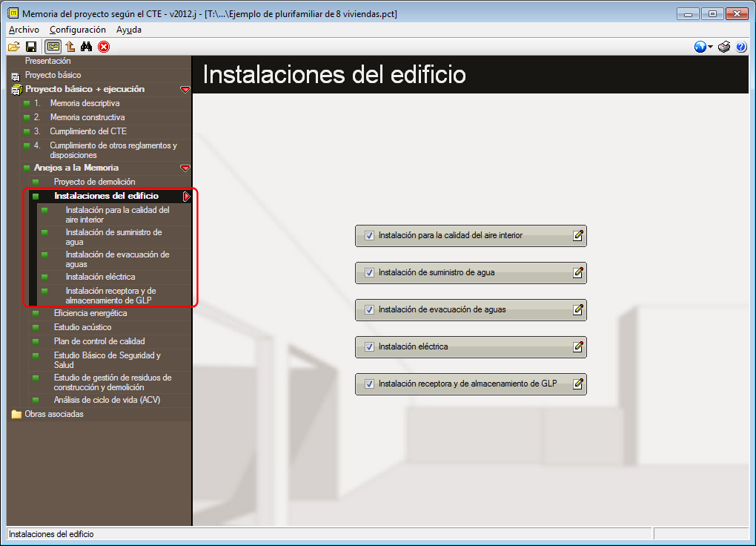Open the dropdown arrow next to the globe icon
This screenshot has height=546, width=756.
click(710, 47)
